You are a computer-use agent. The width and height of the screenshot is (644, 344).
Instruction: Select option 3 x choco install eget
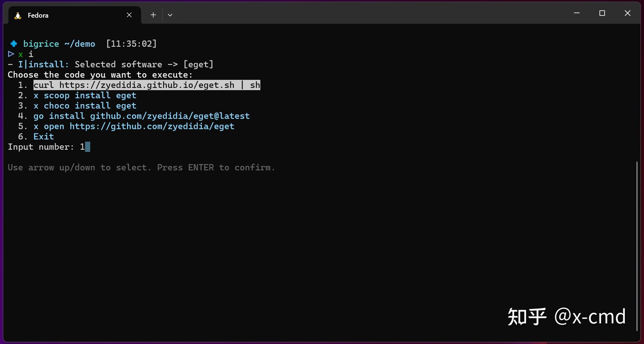(85, 106)
